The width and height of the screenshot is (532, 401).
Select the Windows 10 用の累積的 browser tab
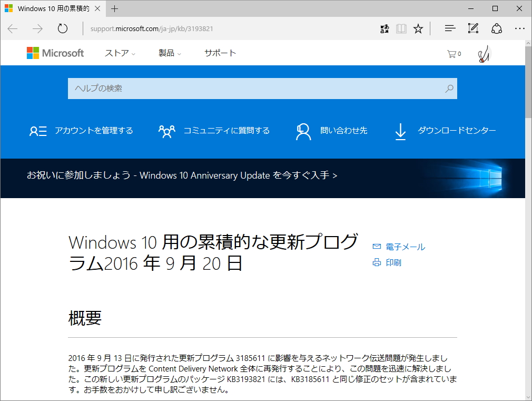(53, 8)
